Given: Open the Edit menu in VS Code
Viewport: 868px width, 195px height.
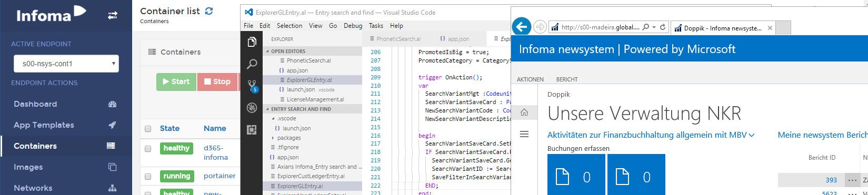Looking at the screenshot, I should pos(265,25).
